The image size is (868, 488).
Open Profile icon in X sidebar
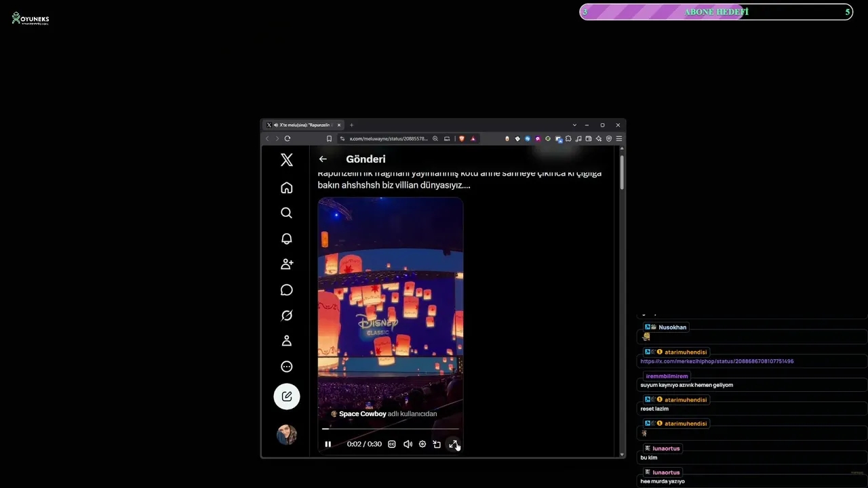point(287,341)
